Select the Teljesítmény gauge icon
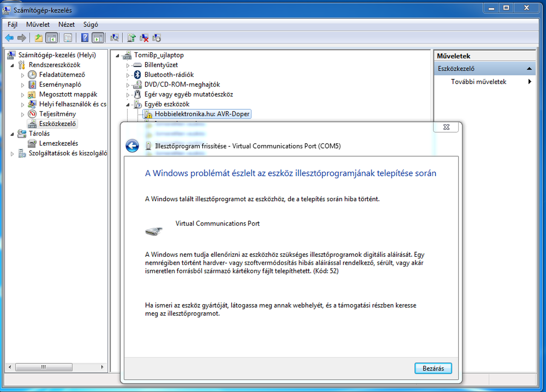 (x=32, y=114)
